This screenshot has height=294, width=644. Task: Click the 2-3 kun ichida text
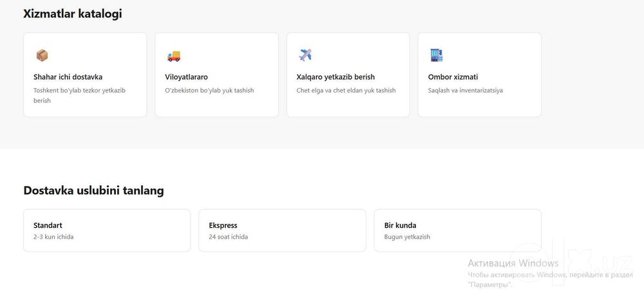point(53,237)
